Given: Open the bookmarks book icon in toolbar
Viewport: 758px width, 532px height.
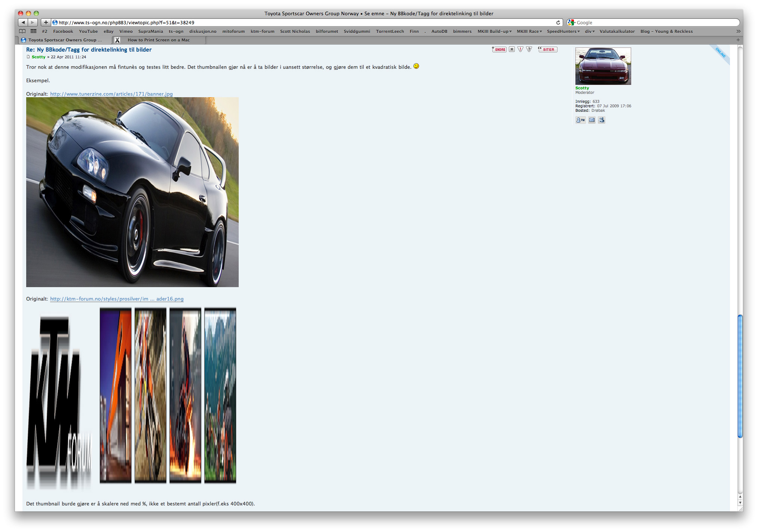Looking at the screenshot, I should point(22,31).
